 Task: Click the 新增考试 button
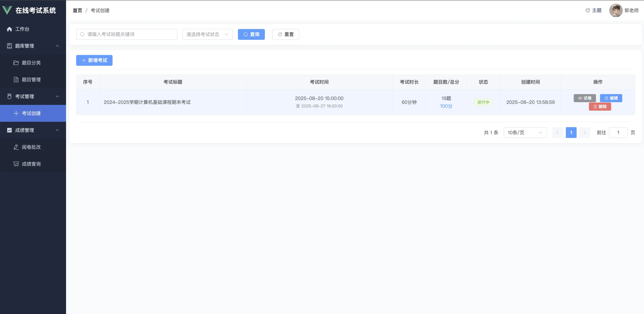pos(94,60)
